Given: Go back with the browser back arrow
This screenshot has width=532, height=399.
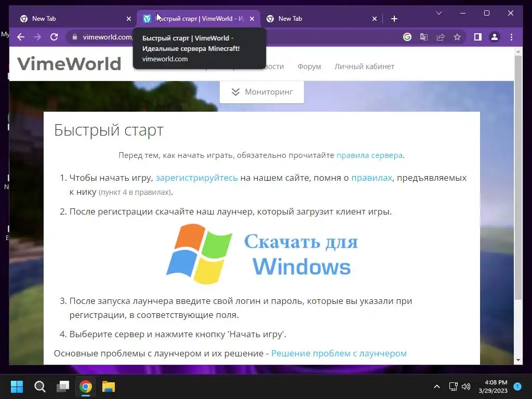Looking at the screenshot, I should click(x=21, y=37).
